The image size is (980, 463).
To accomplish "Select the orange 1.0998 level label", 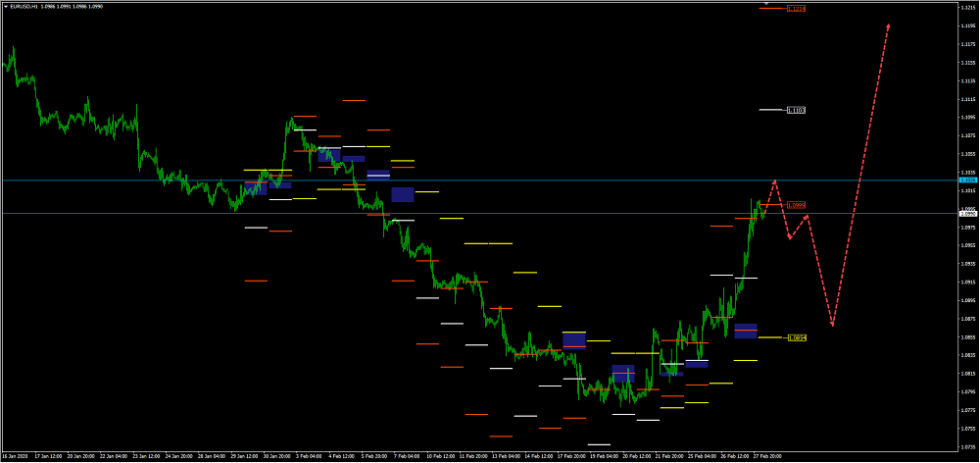I will tap(797, 205).
